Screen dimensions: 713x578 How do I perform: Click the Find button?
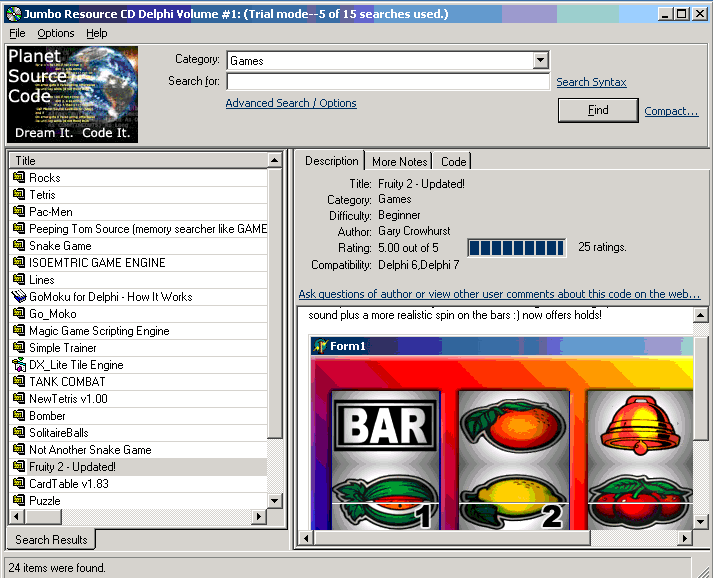coord(598,110)
